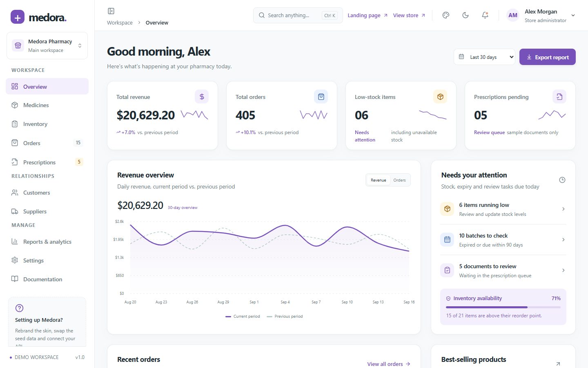Open notifications bell icon
This screenshot has height=368, width=588.
tap(485, 15)
